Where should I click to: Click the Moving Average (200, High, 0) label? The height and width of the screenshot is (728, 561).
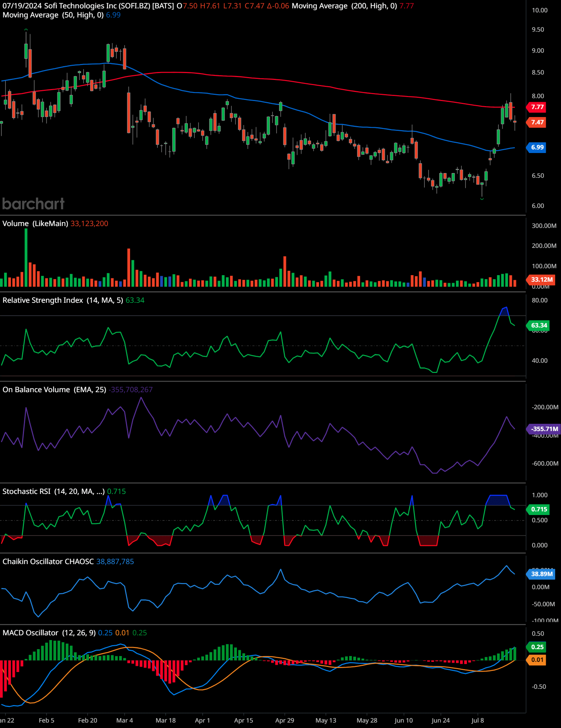344,6
